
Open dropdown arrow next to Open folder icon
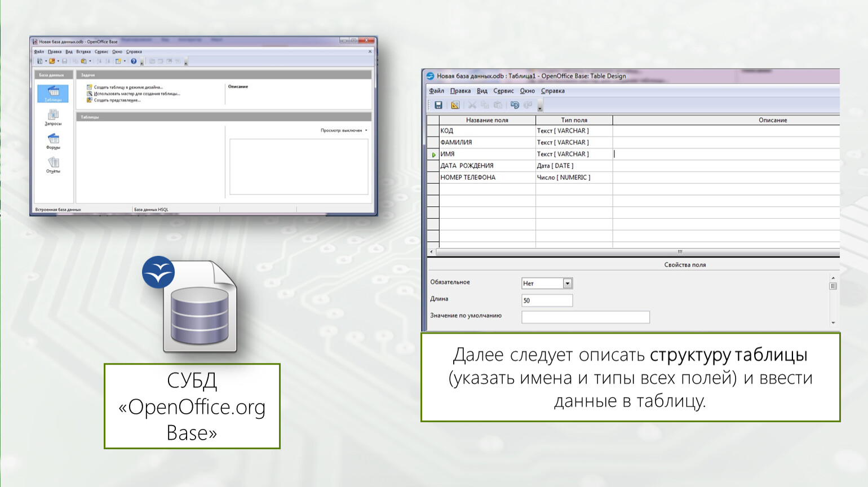(58, 61)
